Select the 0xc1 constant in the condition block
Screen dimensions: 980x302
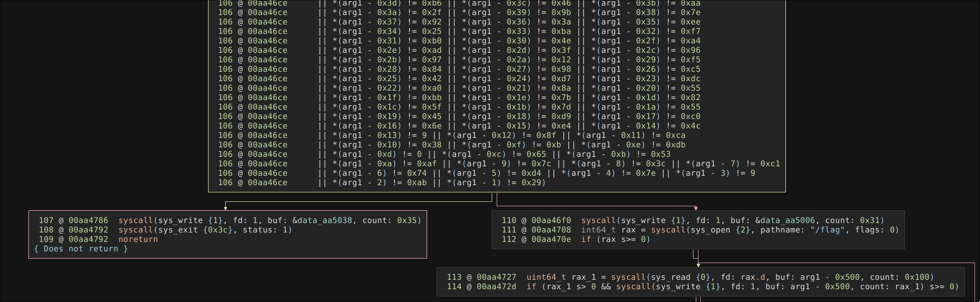tap(770, 164)
